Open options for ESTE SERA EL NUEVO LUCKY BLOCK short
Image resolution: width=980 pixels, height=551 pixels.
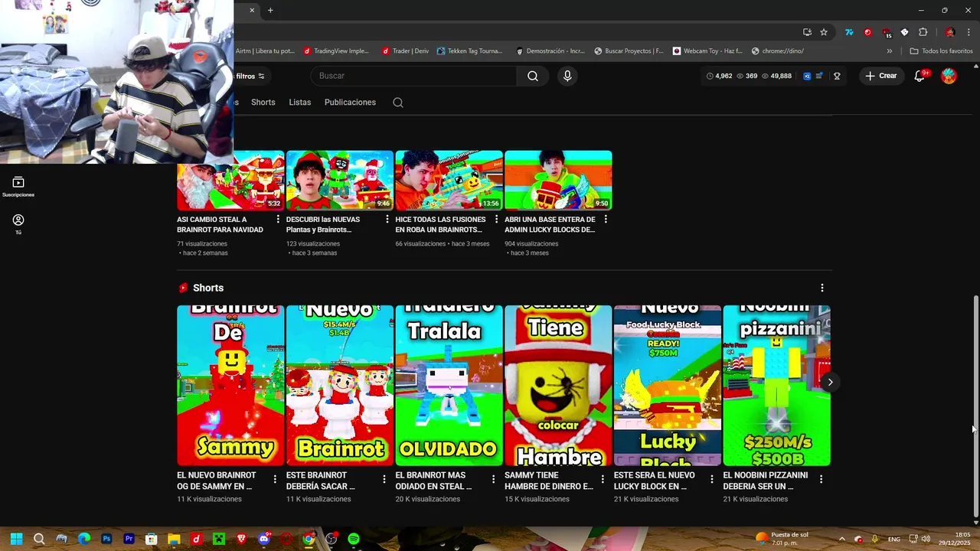tap(712, 479)
